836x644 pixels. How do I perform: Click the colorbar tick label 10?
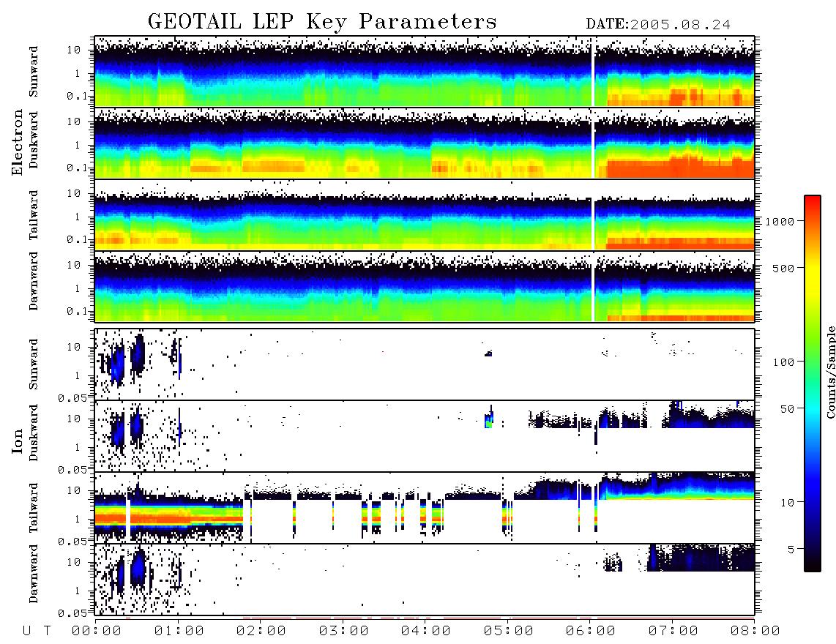(786, 503)
